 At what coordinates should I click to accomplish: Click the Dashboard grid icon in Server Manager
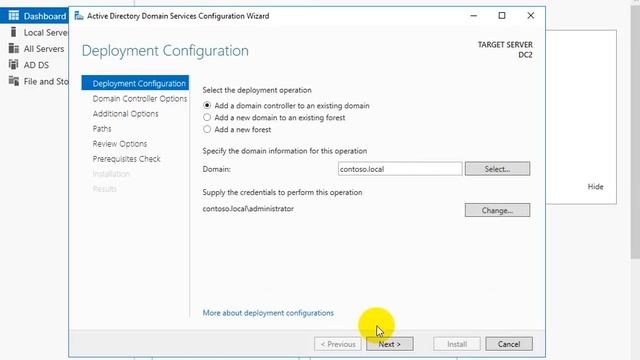coord(13,16)
